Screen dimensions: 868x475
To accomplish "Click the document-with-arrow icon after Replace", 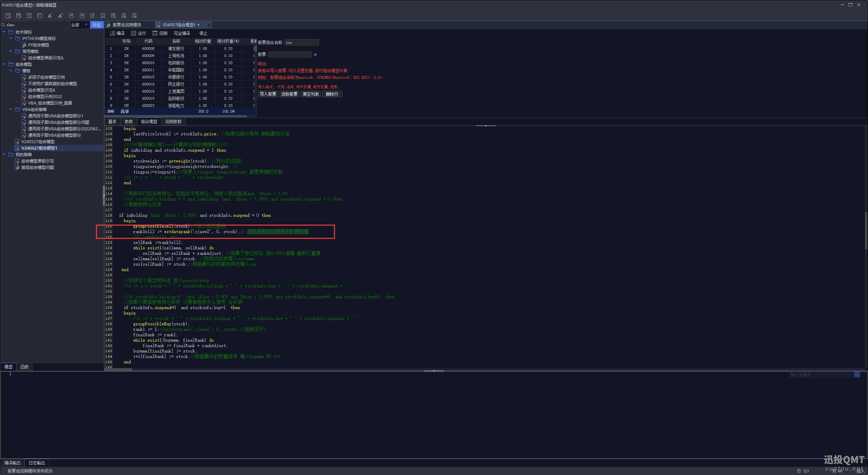I will 113,16.
